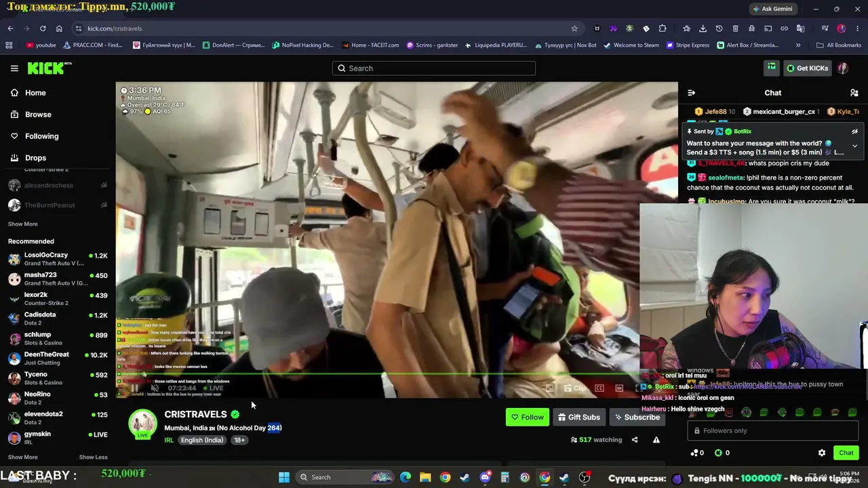This screenshot has width=868, height=488.
Task: Open Welcome to Steam bookmark
Action: (631, 45)
